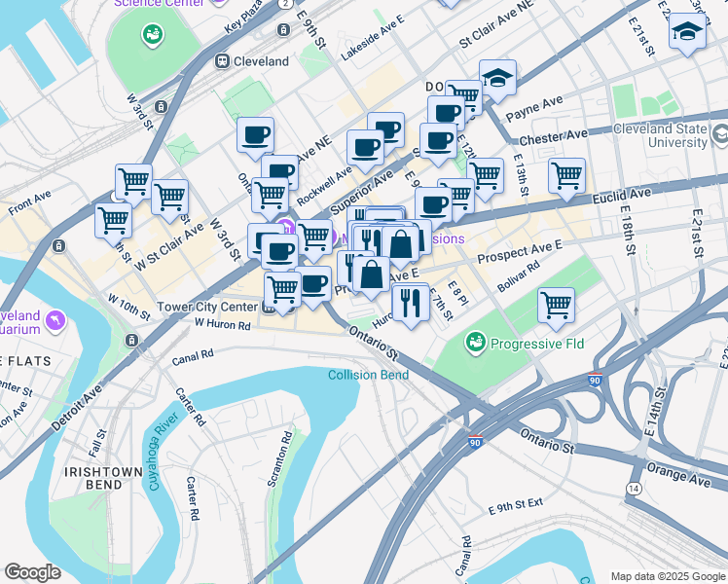This screenshot has height=584, width=728.
Task: Click the I-90 highway shield near Ontario St
Action: pyautogui.click(x=475, y=442)
